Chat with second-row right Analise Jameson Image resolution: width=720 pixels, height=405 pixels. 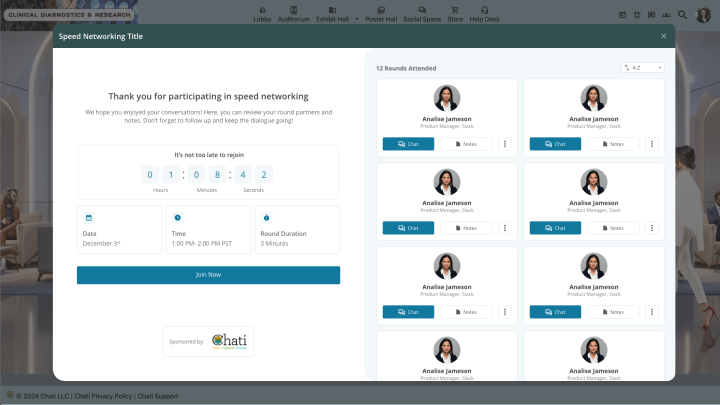coord(555,228)
